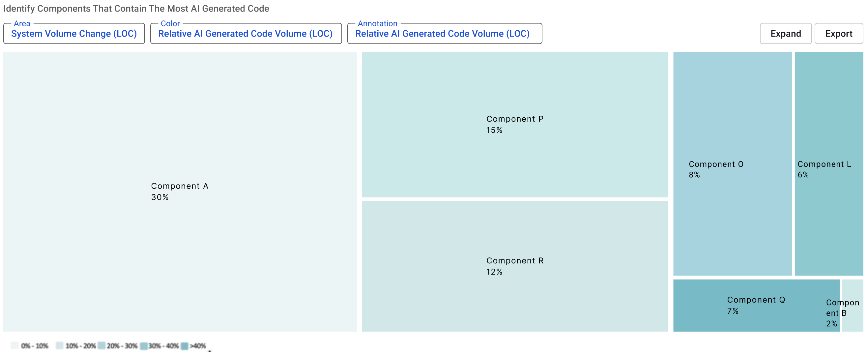Viewport: 868px width, 354px height.
Task: Click the '0% - 10%' legend text label
Action: (35, 346)
